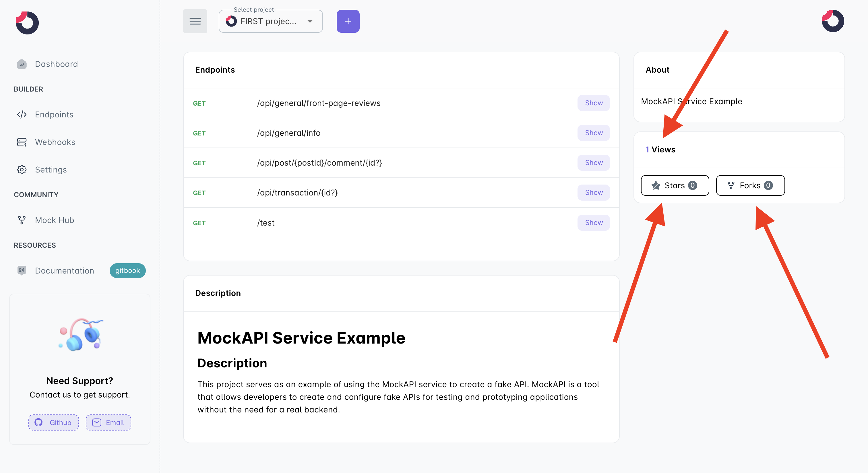868x473 pixels.
Task: Click the envelope icon in the Email button
Action: click(x=97, y=422)
